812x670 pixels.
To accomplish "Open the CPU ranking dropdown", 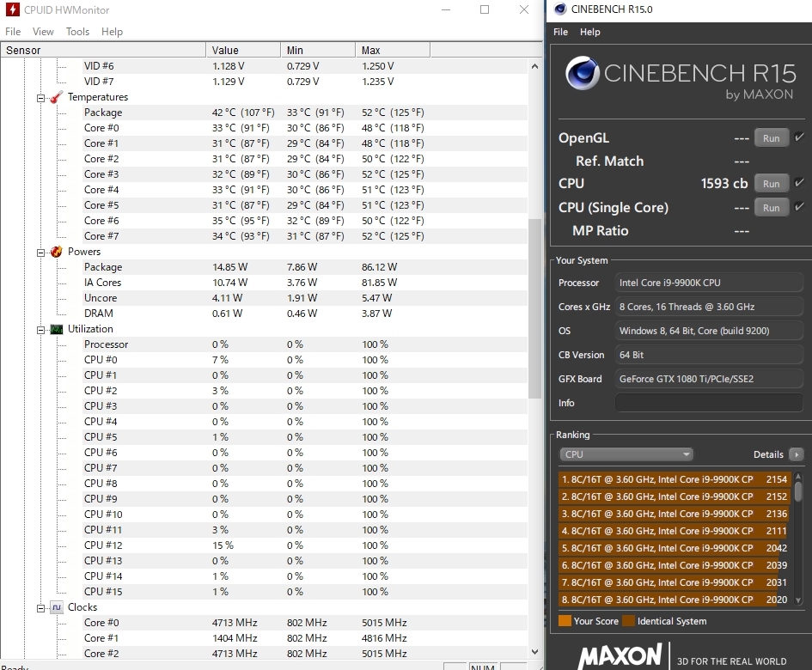I will point(626,454).
